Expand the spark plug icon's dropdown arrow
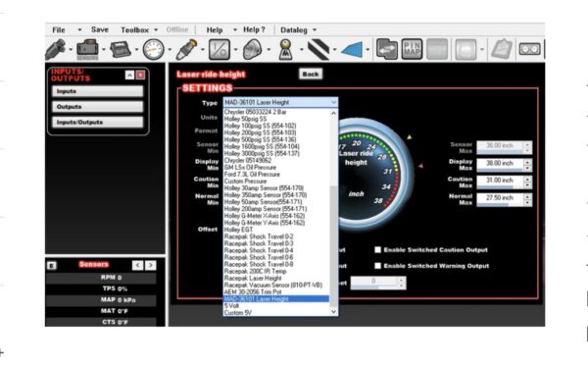Image resolution: width=588 pixels, height=366 pixels. point(203,49)
